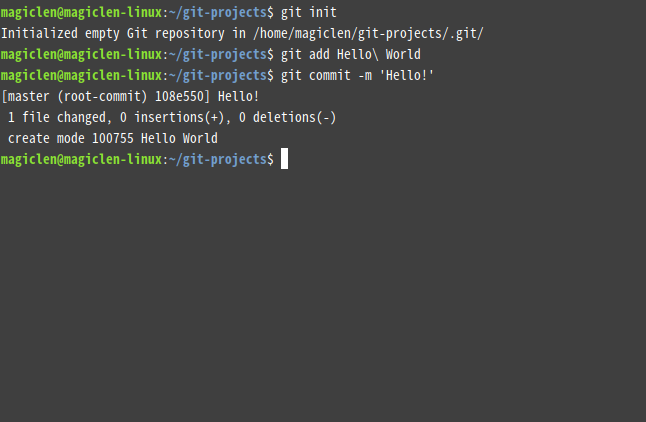
Task: Click the "git init" command text
Action: [x=309, y=12]
